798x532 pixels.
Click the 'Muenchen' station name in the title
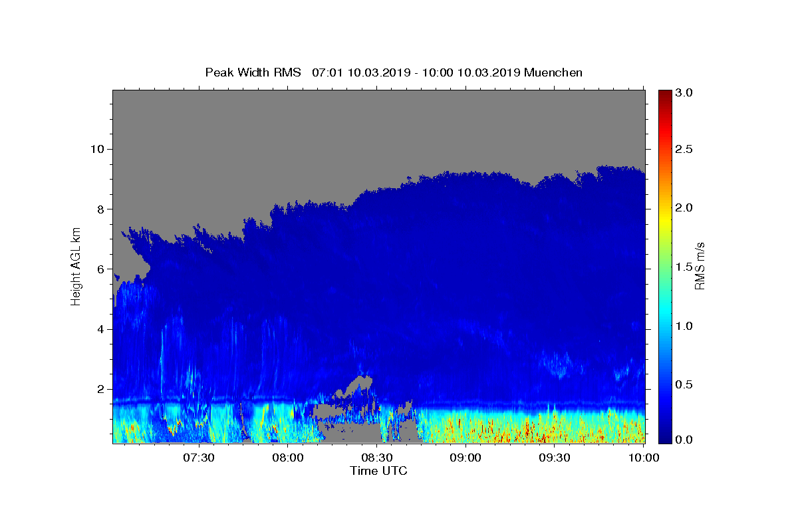553,72
